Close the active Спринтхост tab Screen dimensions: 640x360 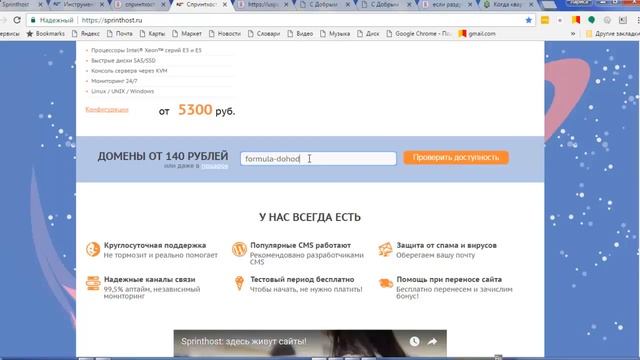224,4
